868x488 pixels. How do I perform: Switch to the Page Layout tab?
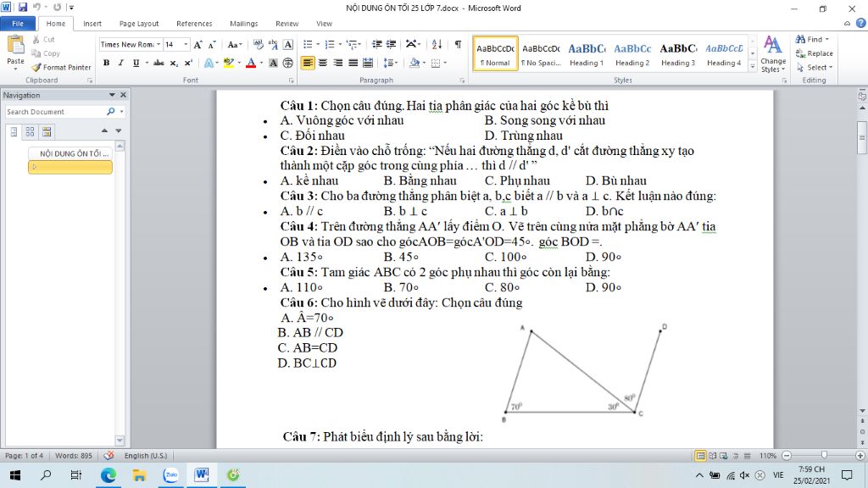[139, 23]
